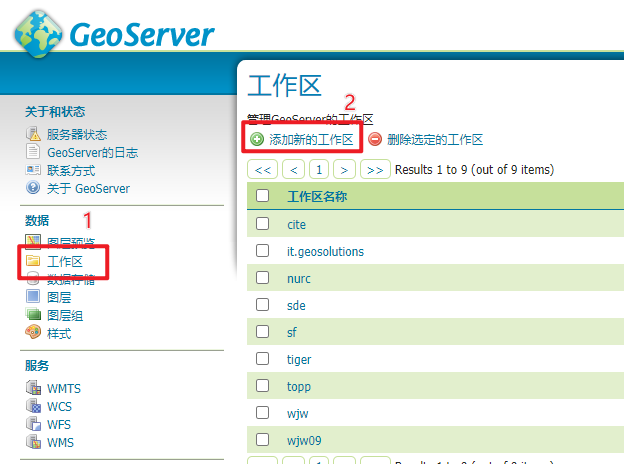Click the 关于 GeoServer help icon
624x464 pixels.
33,187
